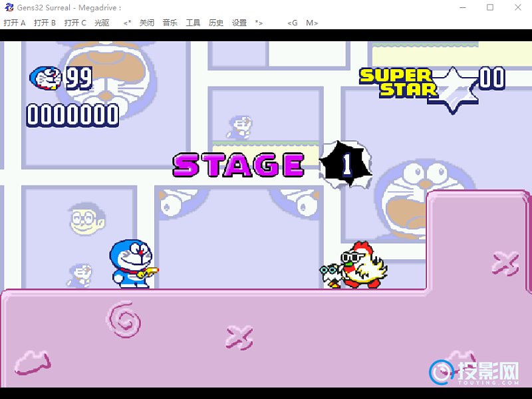
Task: Open the 打开 C menu
Action: 75,23
